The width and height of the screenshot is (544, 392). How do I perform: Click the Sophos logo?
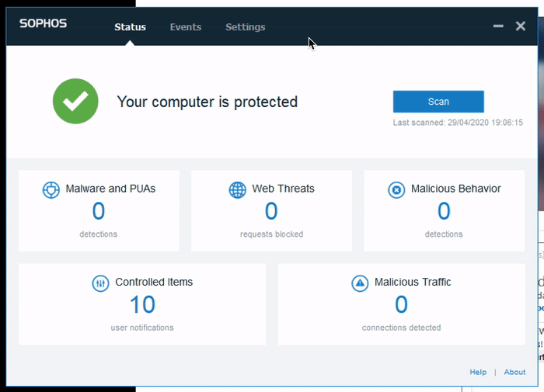43,23
